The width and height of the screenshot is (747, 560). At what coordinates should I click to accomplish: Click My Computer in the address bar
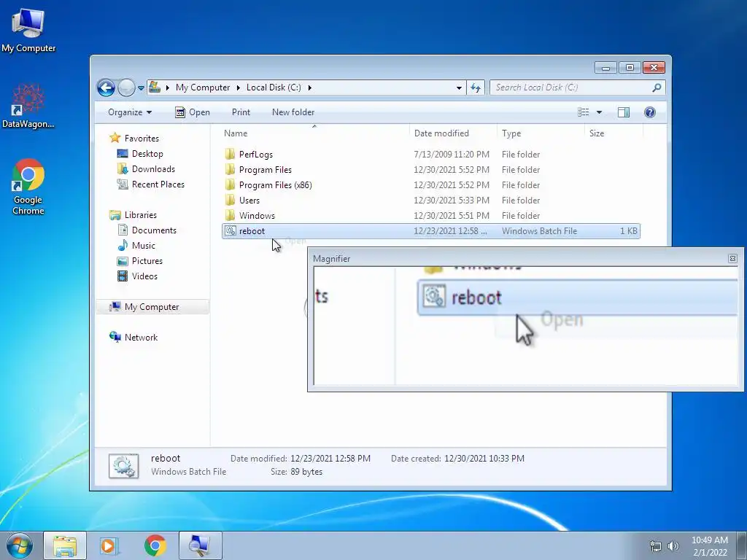[x=203, y=87]
